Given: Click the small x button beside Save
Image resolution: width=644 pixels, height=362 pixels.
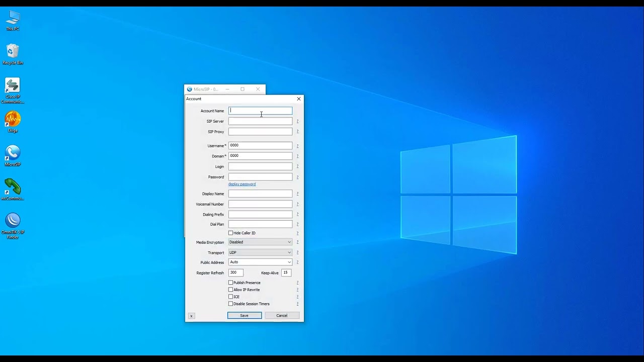Looking at the screenshot, I should tap(191, 316).
